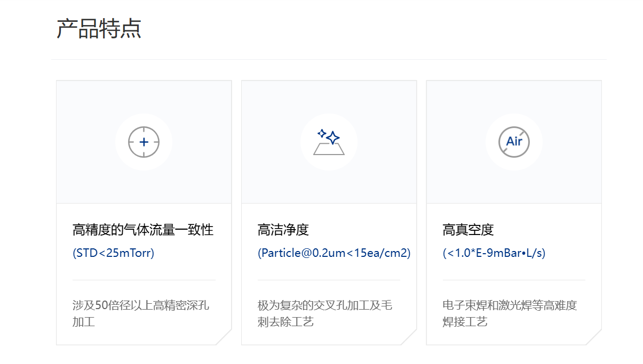Screen dimensions: 643x364
Task: Click the 极为复杂的交叉孔加工及毛刺去除工艺 description
Action: [x=324, y=313]
